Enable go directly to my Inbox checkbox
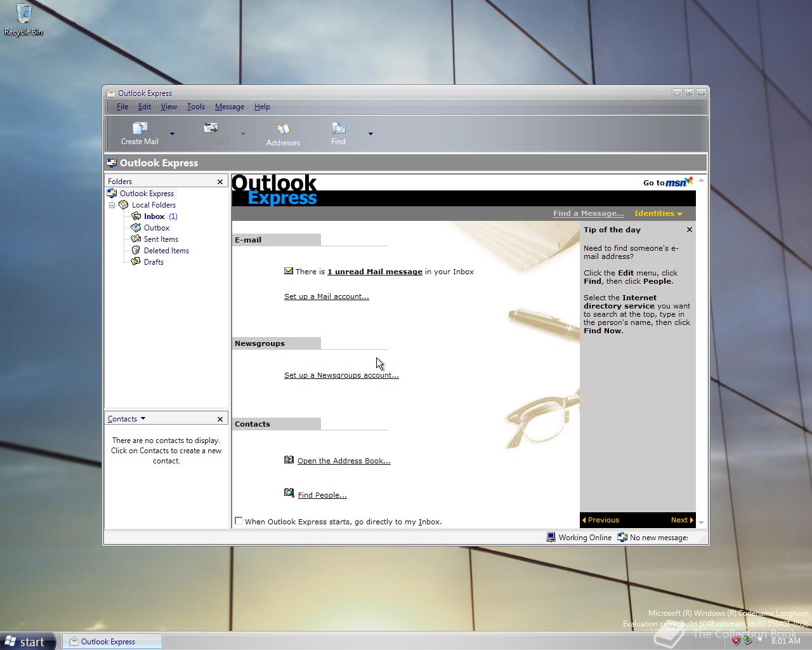812x650 pixels. click(239, 521)
